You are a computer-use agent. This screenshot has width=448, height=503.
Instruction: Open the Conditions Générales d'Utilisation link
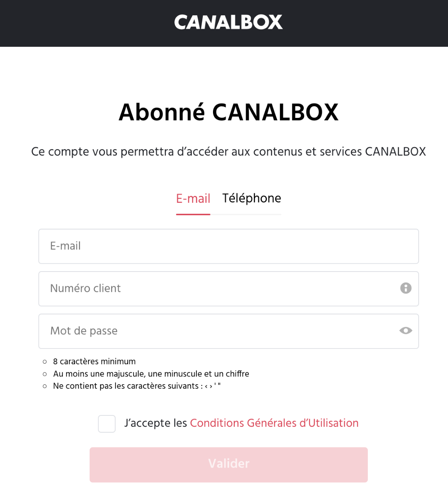click(x=274, y=423)
